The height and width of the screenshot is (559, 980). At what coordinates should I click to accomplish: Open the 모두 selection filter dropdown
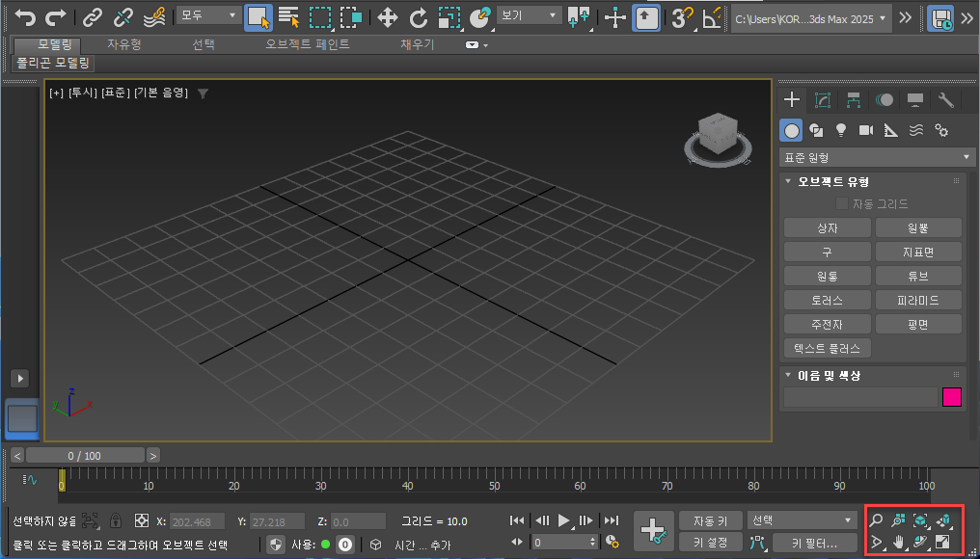208,15
